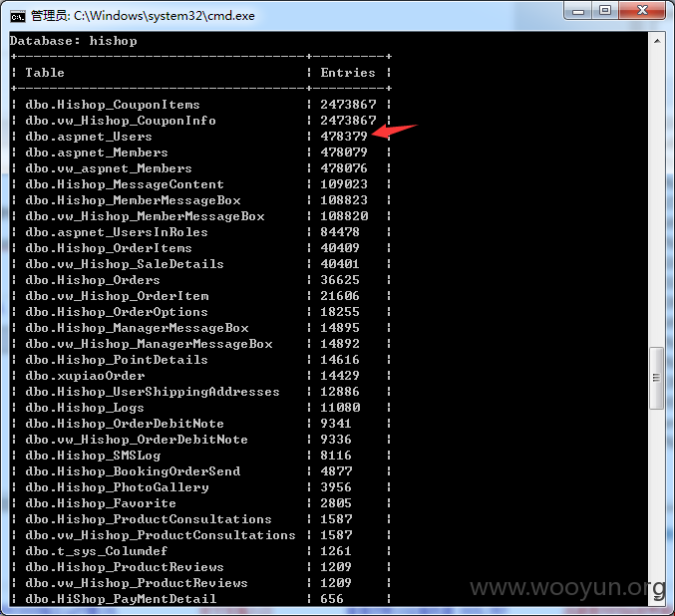Click the vertical scrollbar thumb
Screen dimensions: 675x616
click(x=656, y=378)
